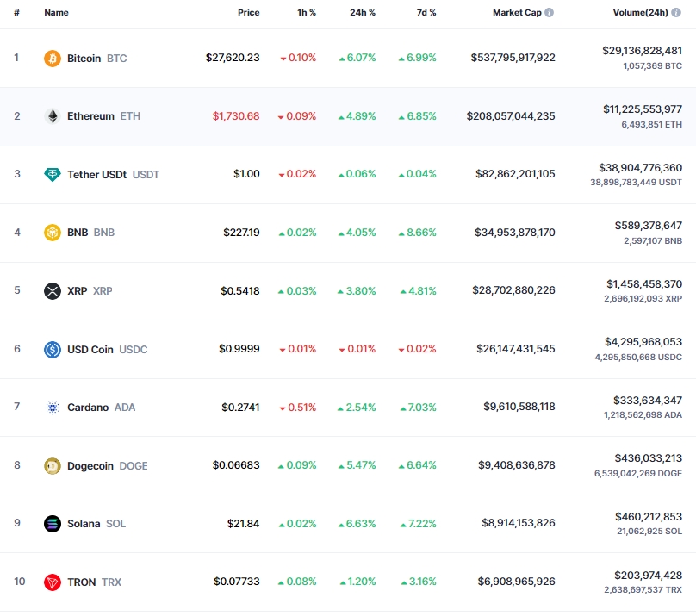The width and height of the screenshot is (696, 616).
Task: Click the Ethereum coin logo
Action: point(53,116)
